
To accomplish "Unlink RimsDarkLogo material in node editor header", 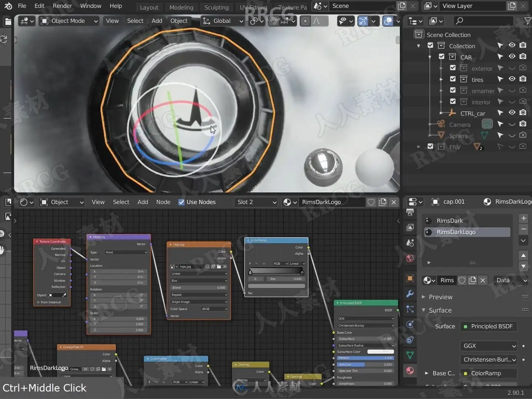I will point(394,202).
